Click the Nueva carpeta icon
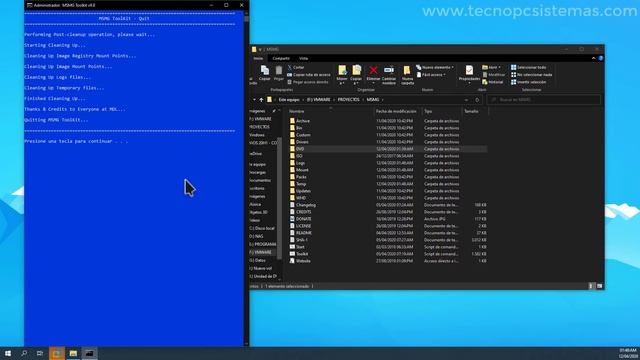 pyautogui.click(x=407, y=71)
